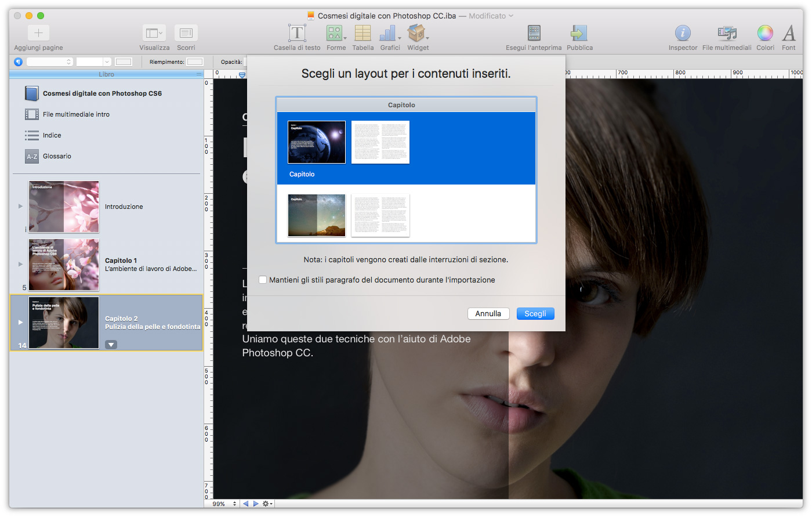Click the blue indent marker on ruler
Viewport: 812px width, 517px height.
click(242, 75)
